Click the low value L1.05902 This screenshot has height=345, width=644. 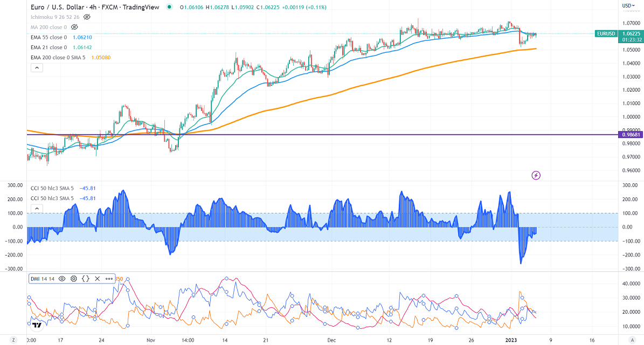[x=243, y=7]
